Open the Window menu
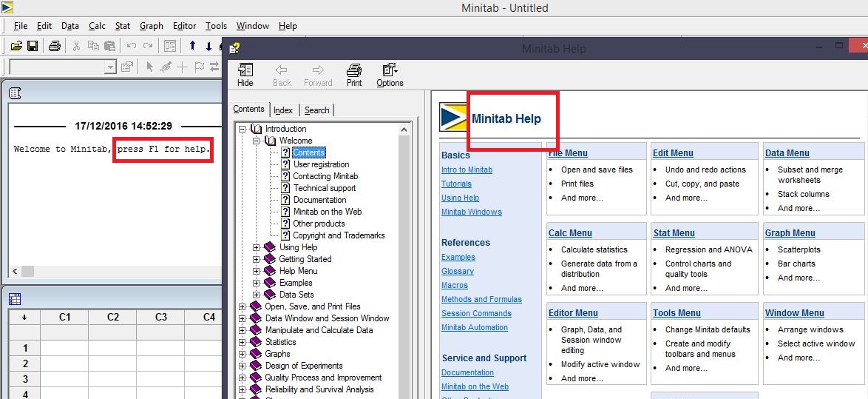Image resolution: width=868 pixels, height=399 pixels. (x=252, y=25)
